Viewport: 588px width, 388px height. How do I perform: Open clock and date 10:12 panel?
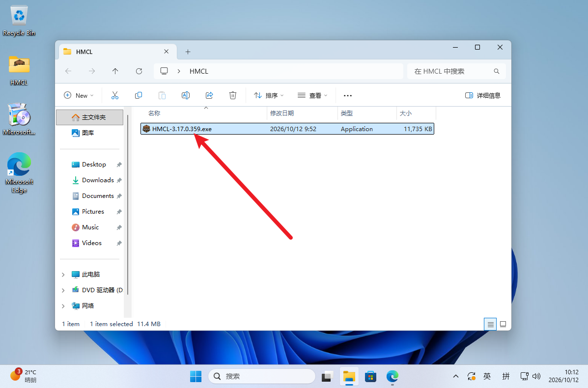click(563, 376)
